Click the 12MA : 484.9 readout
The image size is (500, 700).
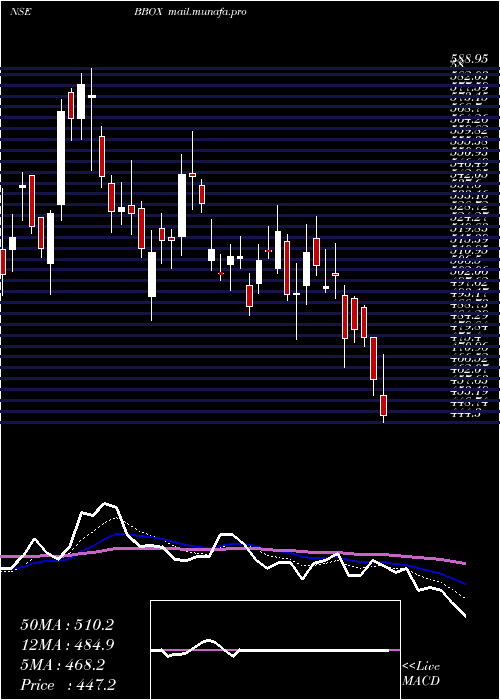click(67, 645)
